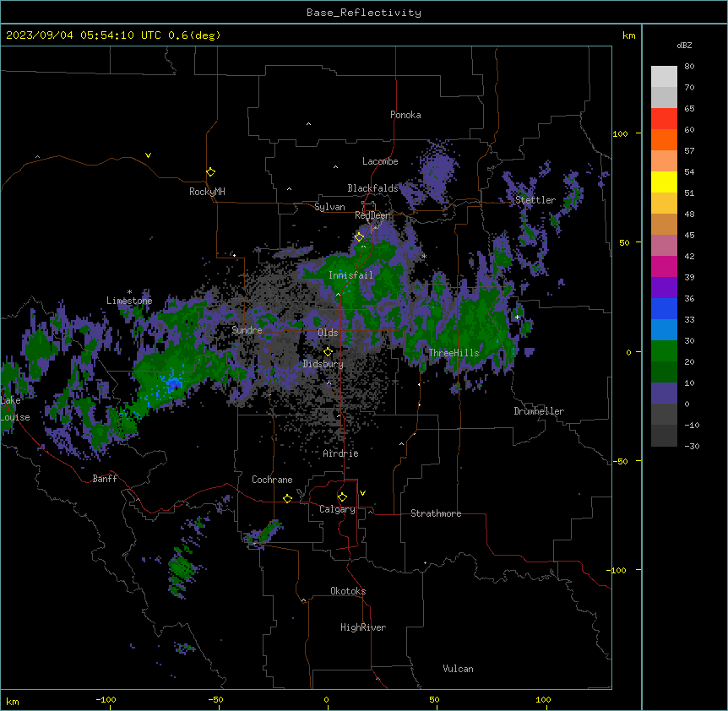Click the Louise label at left edge
Image resolution: width=728 pixels, height=711 pixels.
coord(15,417)
